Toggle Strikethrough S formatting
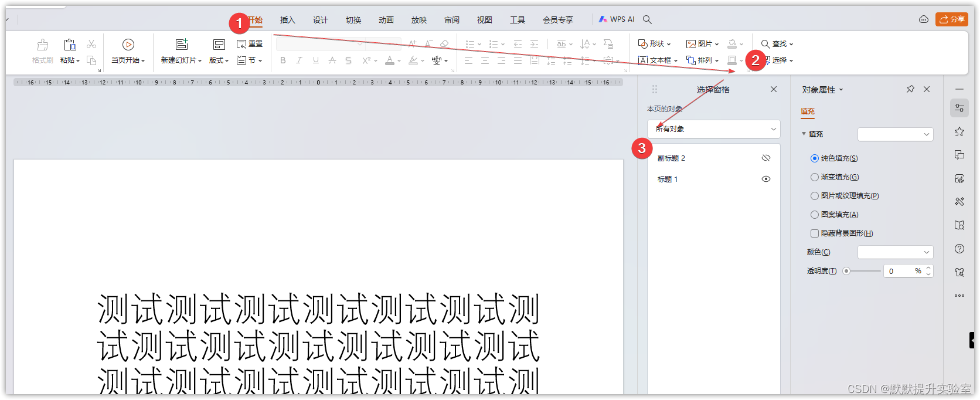This screenshot has height=400, width=980. [x=349, y=60]
